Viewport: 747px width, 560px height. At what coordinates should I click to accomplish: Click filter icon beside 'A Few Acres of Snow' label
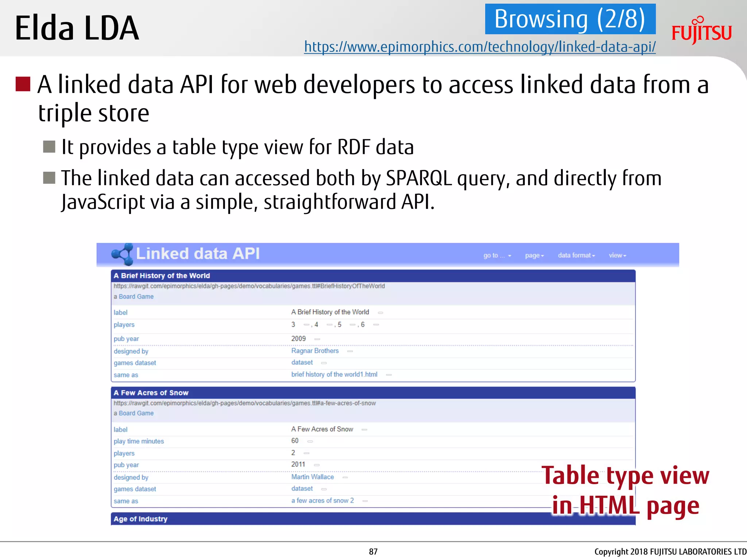click(x=364, y=429)
